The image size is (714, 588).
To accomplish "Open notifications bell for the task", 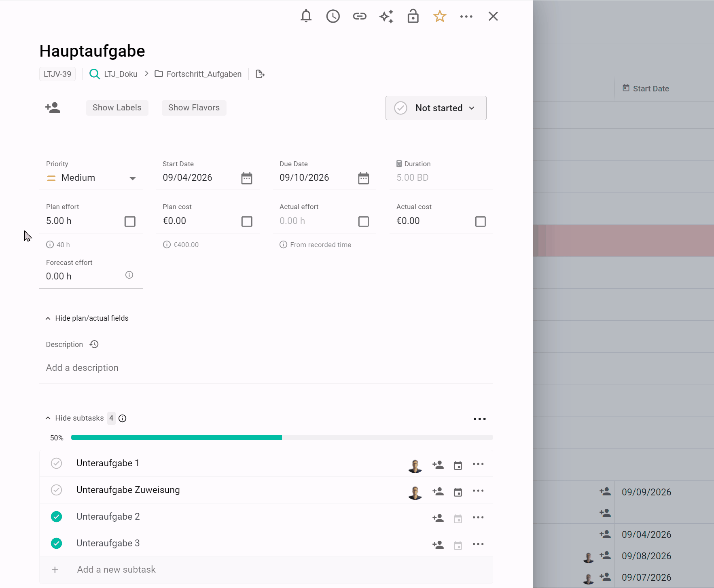I will coord(306,16).
